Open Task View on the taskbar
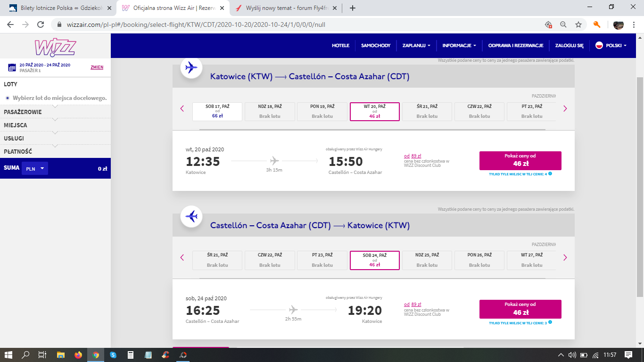Viewport: 644px width, 362px height. 42,354
